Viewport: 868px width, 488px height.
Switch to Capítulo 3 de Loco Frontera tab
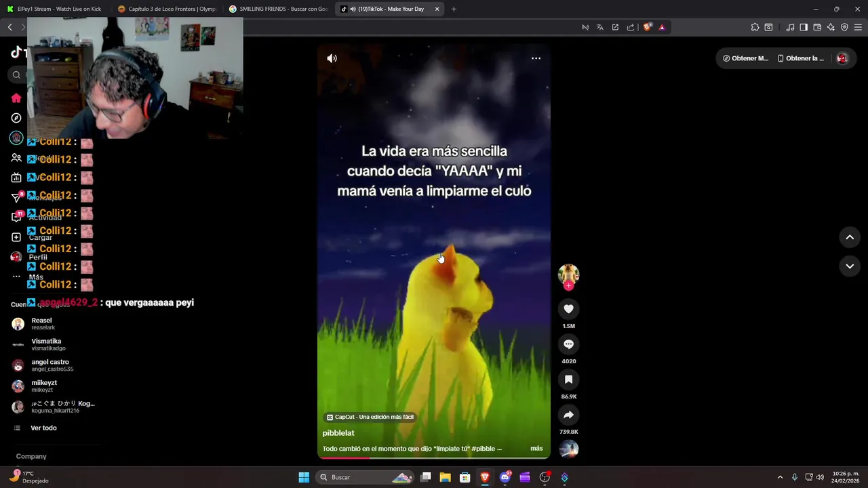click(x=167, y=9)
